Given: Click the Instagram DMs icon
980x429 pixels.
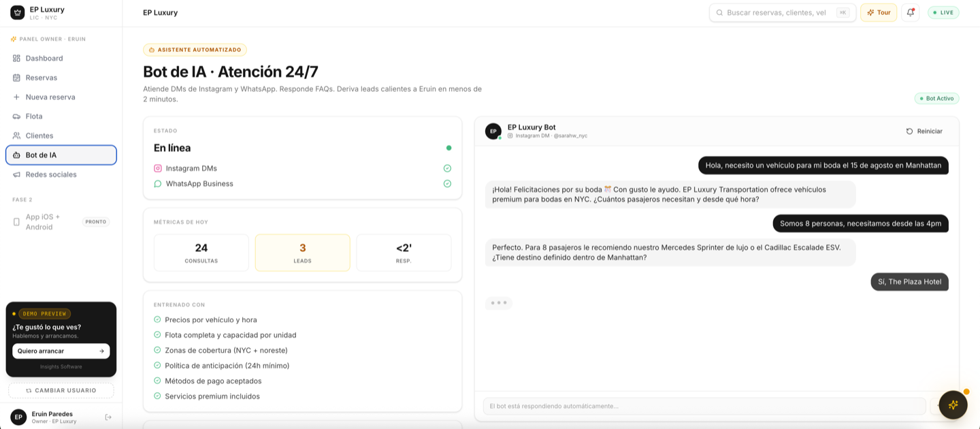Looking at the screenshot, I should click(158, 168).
